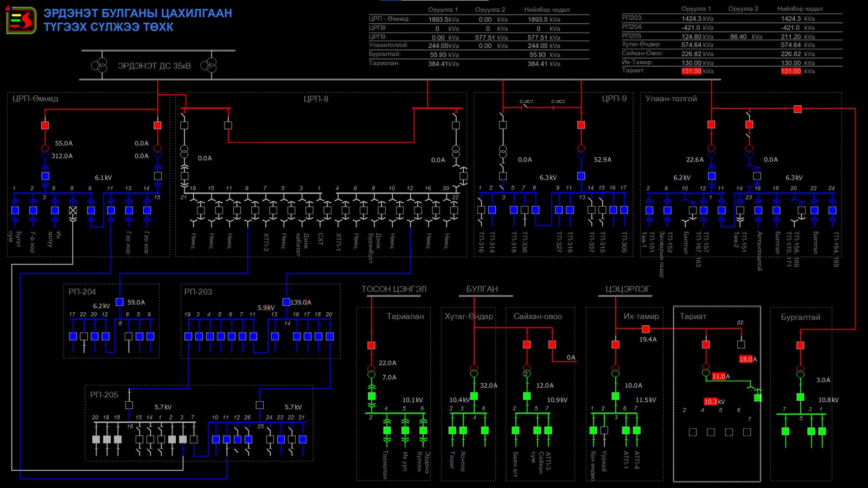Click Хан өндөр feeder breaker in Их-тамир
This screenshot has height=488, width=868.
coord(593,431)
